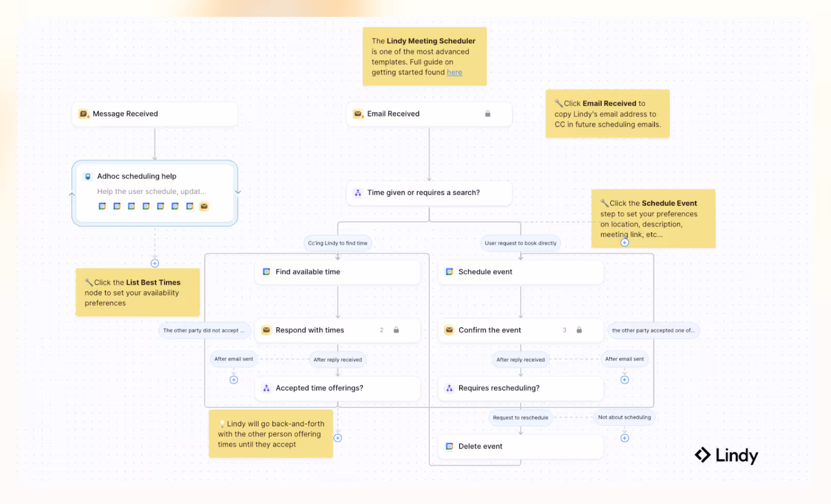Screen dimensions: 831x504
Task: Select the List Best Times sticky note
Action: coord(138,293)
